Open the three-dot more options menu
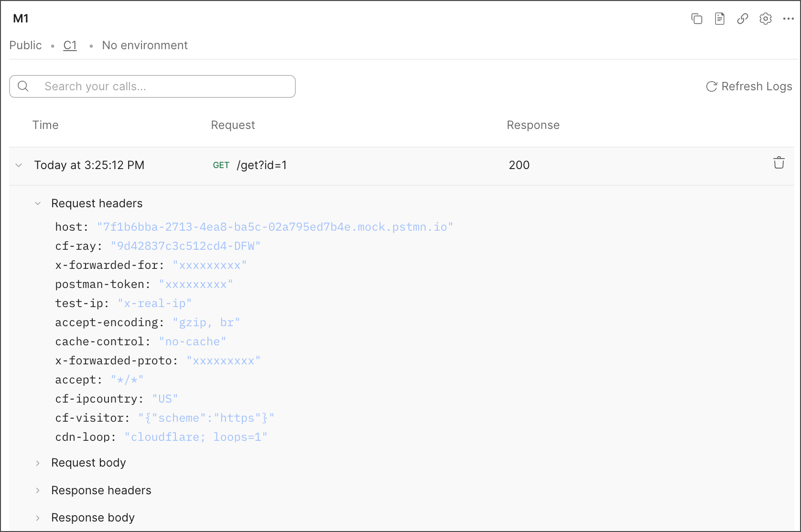801x532 pixels. pos(788,19)
